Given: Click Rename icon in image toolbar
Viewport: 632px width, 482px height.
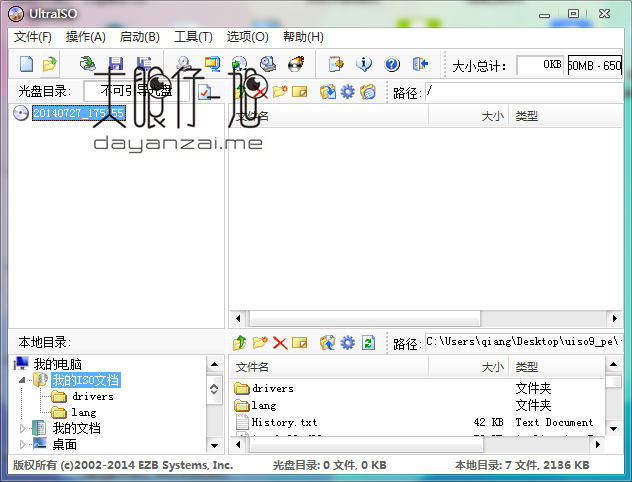Looking at the screenshot, I should 299,92.
